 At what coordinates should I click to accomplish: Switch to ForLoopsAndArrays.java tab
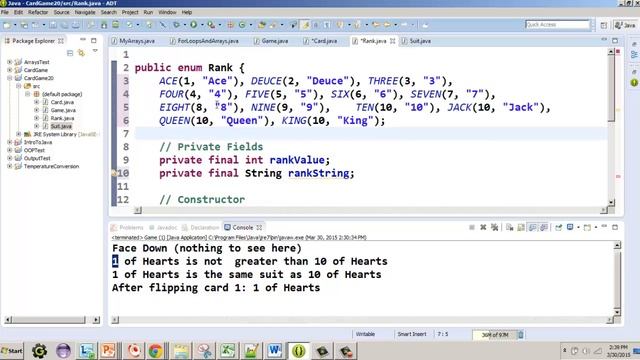click(x=204, y=41)
